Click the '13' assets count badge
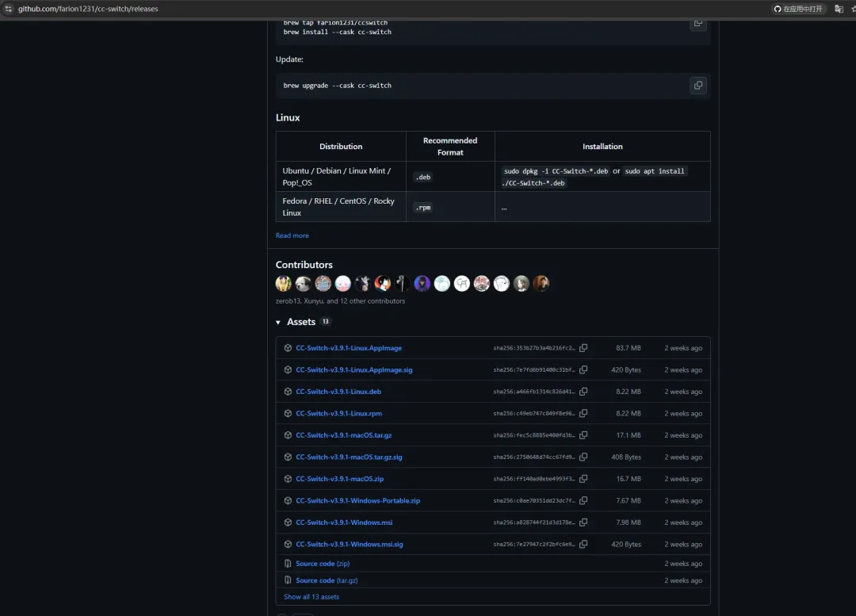Screen dimensions: 856x616 coord(326,322)
